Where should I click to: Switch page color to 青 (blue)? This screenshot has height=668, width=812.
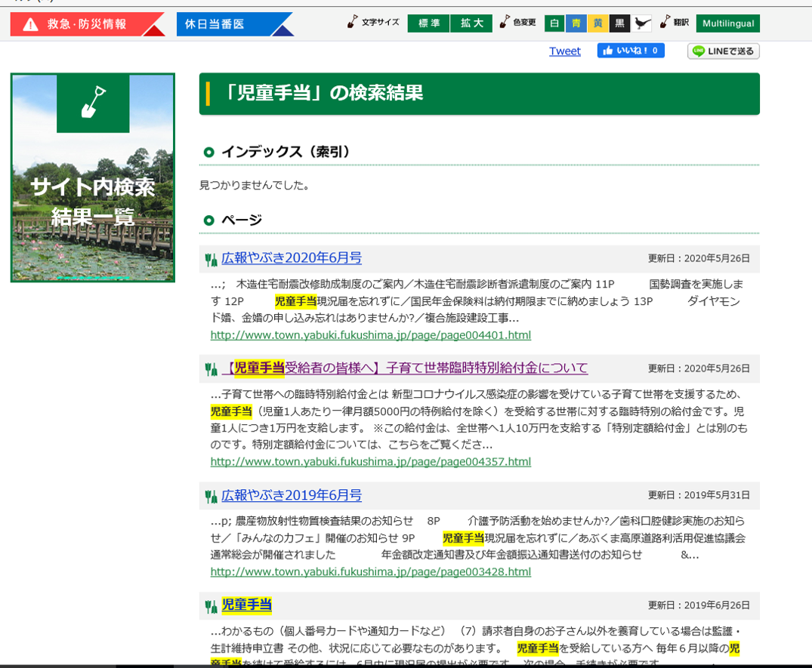[576, 23]
